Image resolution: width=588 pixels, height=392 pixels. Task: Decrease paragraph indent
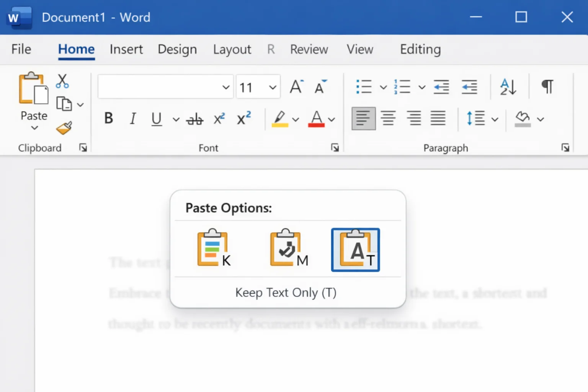(441, 87)
